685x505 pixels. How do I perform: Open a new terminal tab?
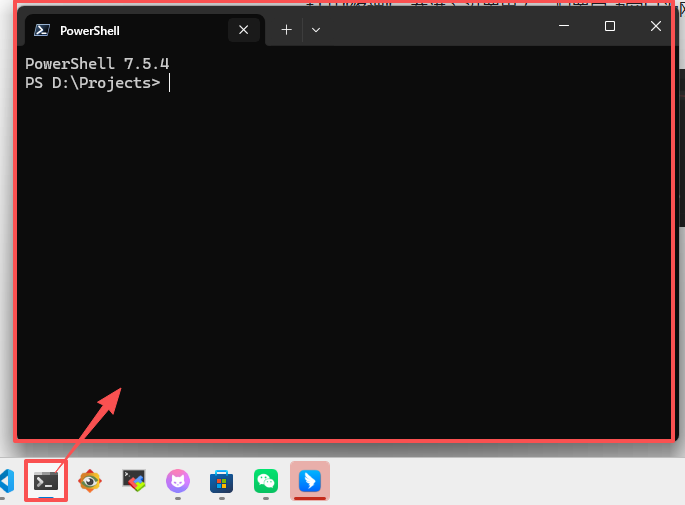click(x=286, y=30)
